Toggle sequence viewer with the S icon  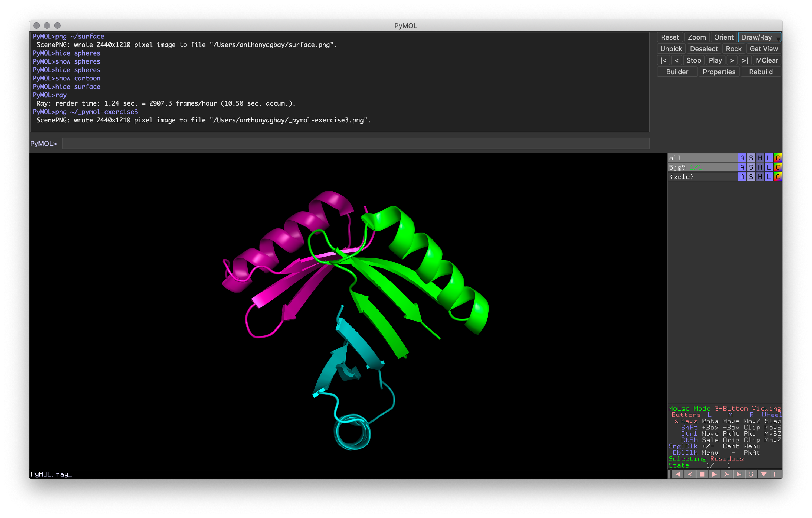point(751,474)
